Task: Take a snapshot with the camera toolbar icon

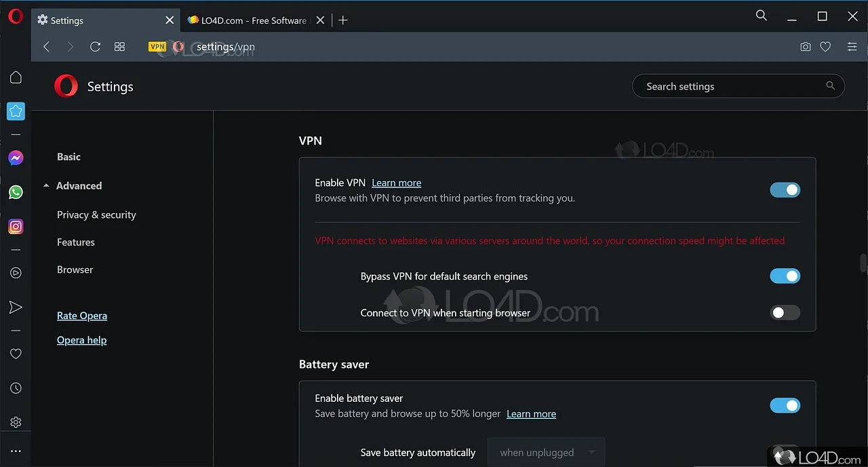Action: pyautogui.click(x=805, y=46)
